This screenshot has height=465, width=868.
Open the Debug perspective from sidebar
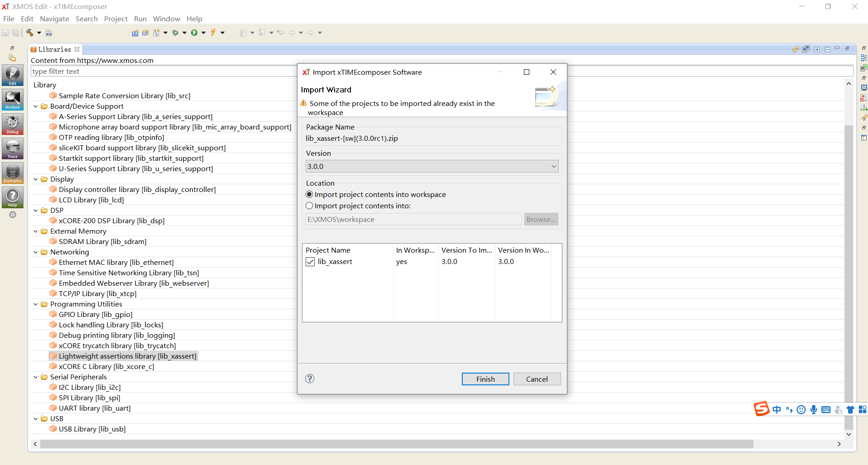tap(13, 124)
